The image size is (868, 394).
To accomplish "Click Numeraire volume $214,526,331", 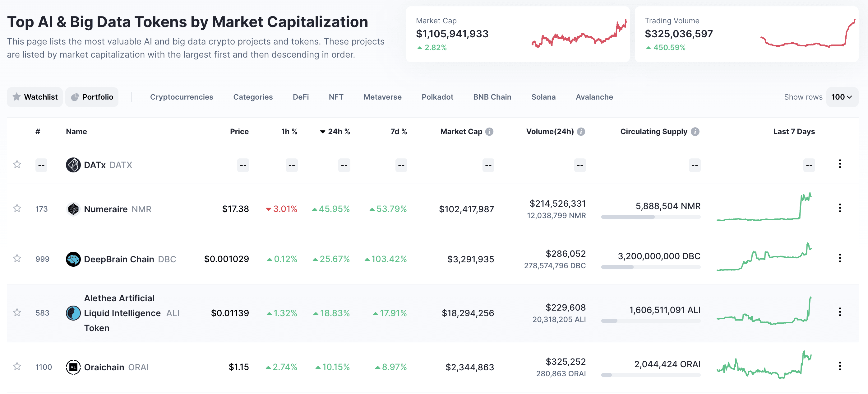I will [558, 204].
